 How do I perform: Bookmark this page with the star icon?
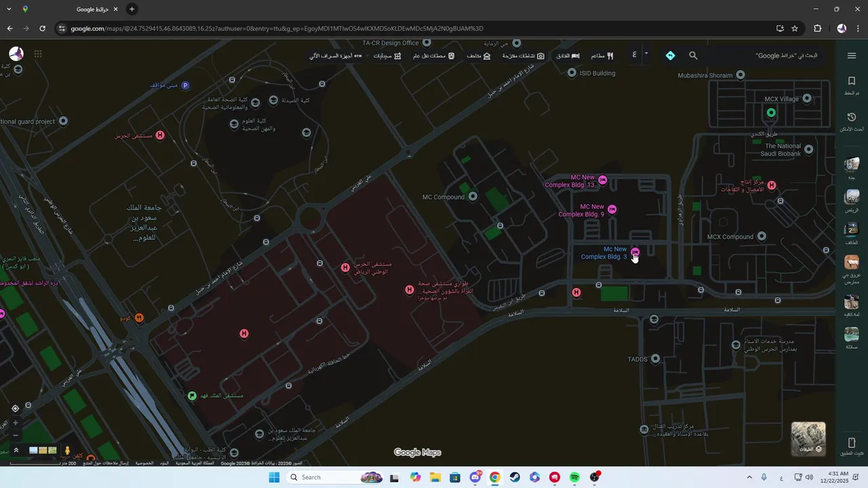[795, 28]
